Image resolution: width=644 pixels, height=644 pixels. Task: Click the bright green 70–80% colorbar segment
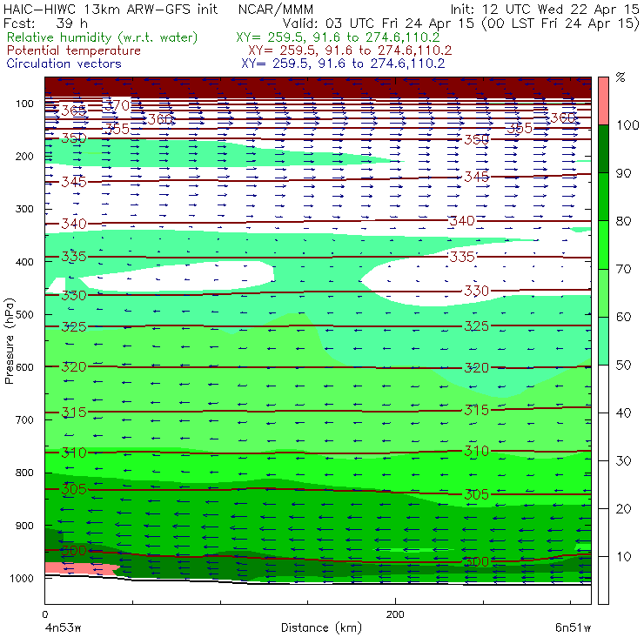click(603, 245)
